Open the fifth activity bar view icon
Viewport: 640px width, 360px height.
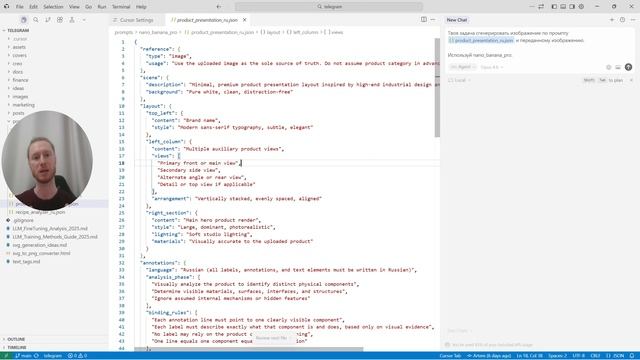tap(72, 20)
